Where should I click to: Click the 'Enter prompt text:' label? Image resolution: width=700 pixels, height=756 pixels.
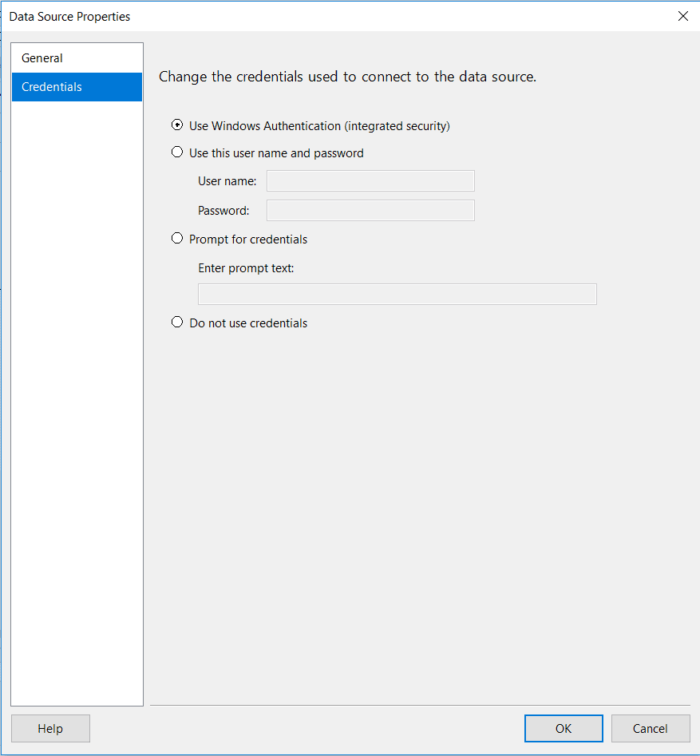pos(246,268)
